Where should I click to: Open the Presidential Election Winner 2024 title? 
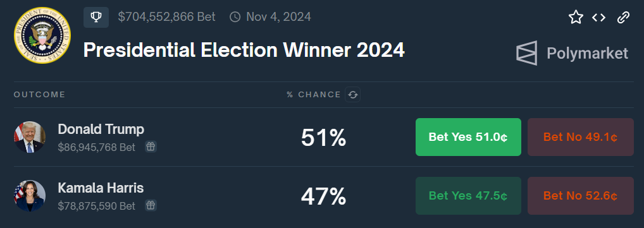(244, 50)
